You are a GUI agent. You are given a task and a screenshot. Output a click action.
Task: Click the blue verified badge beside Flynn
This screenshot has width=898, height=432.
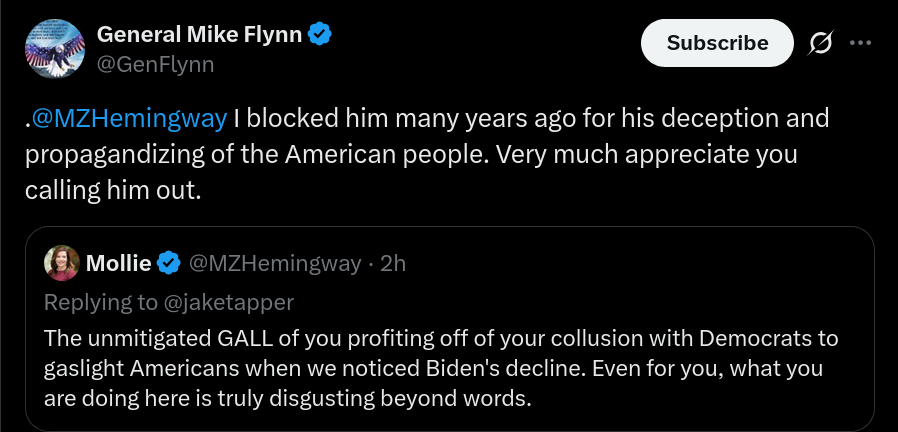point(320,35)
